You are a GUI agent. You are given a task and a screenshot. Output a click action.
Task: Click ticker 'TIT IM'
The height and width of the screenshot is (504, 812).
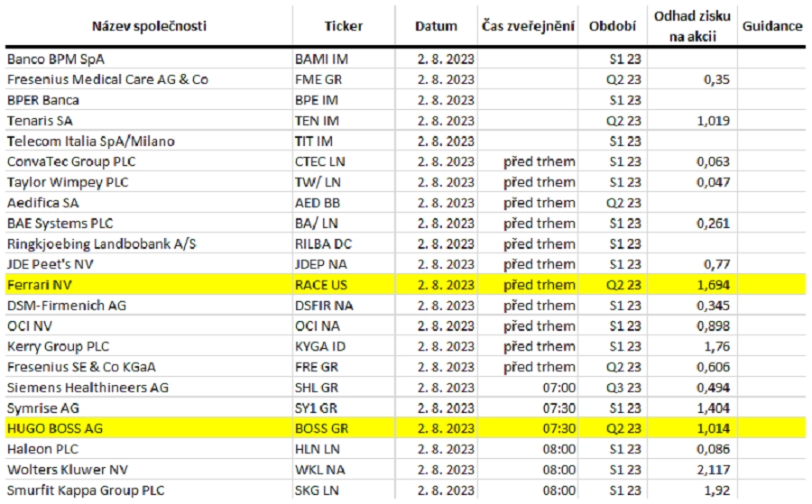[314, 142]
